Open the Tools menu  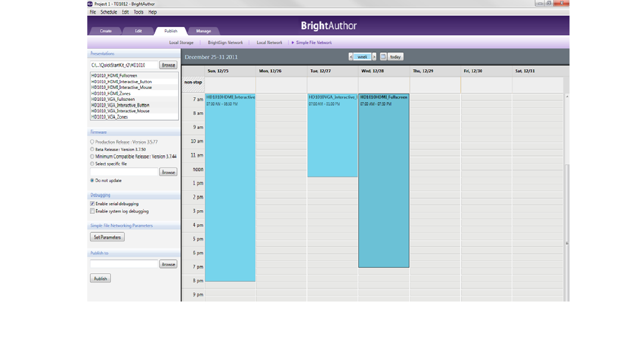point(138,12)
